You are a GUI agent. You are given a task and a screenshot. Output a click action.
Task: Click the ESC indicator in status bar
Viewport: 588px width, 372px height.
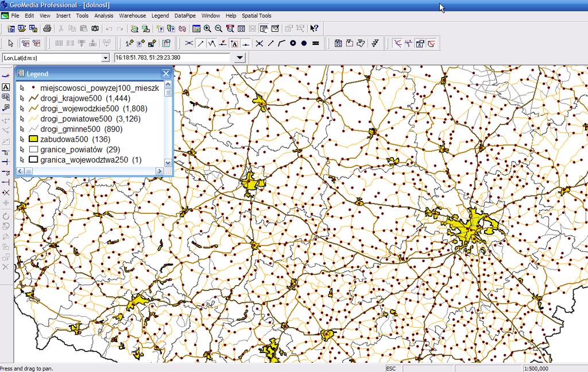coord(390,369)
